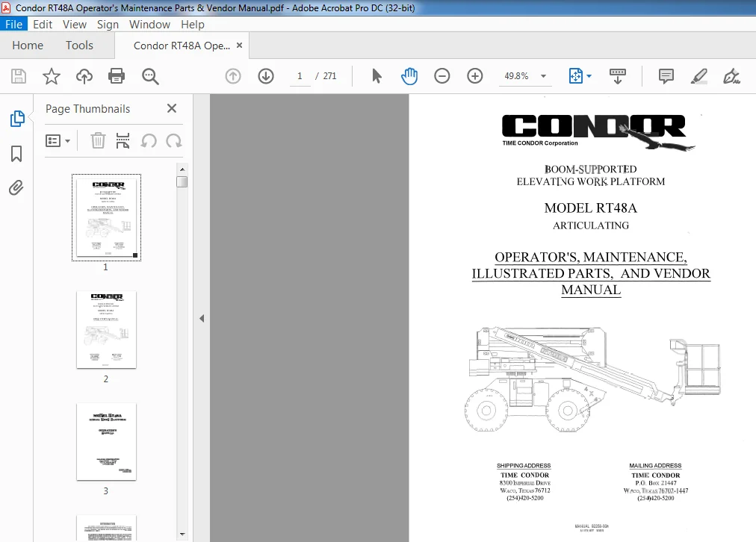Add a comment sticky note
This screenshot has height=542, width=756.
click(666, 76)
